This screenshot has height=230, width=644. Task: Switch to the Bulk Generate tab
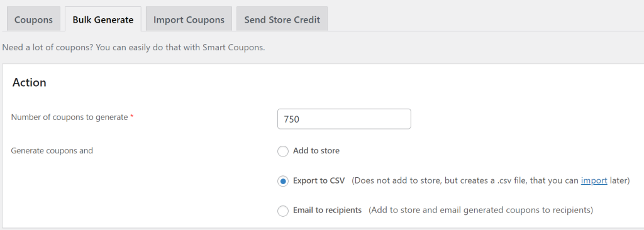tap(103, 19)
